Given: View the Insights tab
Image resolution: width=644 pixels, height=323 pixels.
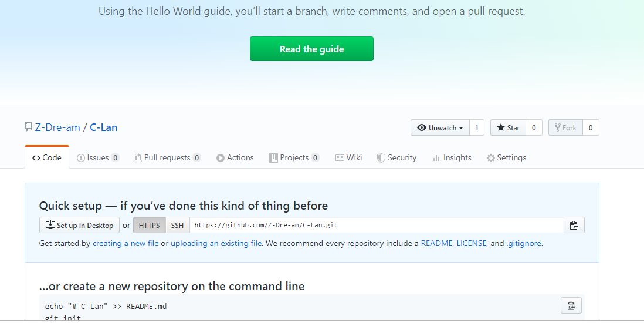Looking at the screenshot, I should pyautogui.click(x=452, y=157).
